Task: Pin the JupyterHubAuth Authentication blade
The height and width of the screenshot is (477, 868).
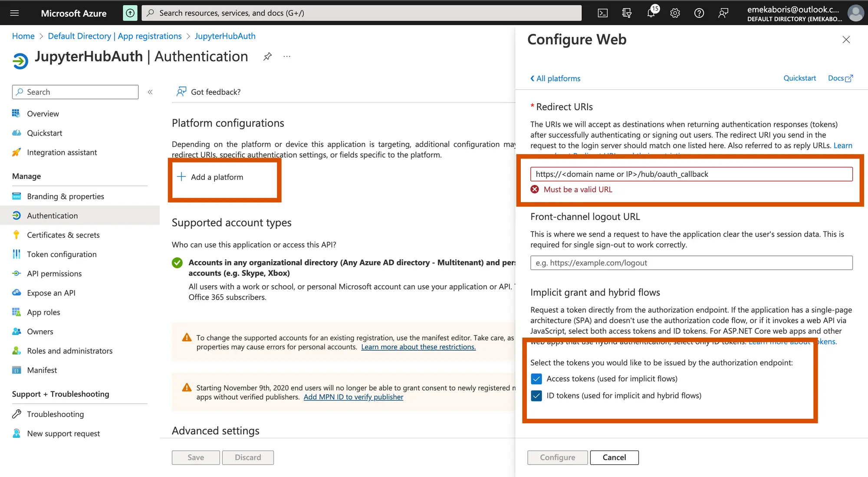Action: (x=268, y=56)
